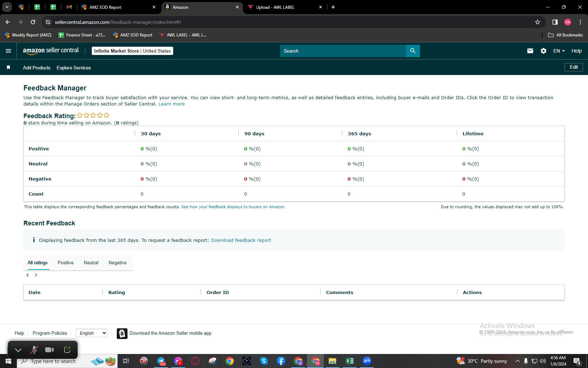Expand the floating meeting bar chevron
This screenshot has width=588, height=368.
18,350
